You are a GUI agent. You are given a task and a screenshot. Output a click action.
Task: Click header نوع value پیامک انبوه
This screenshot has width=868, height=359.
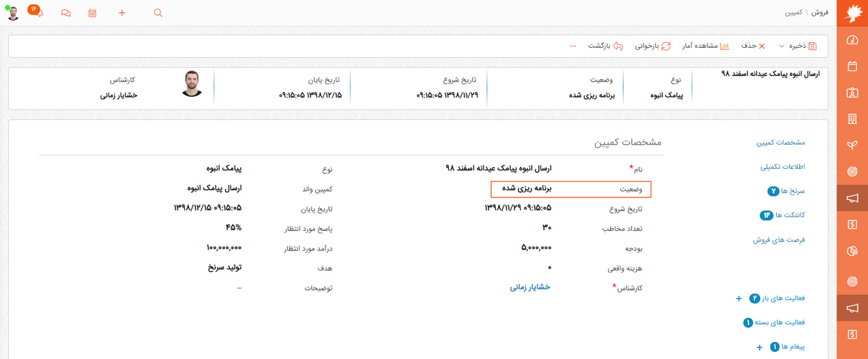click(x=667, y=95)
